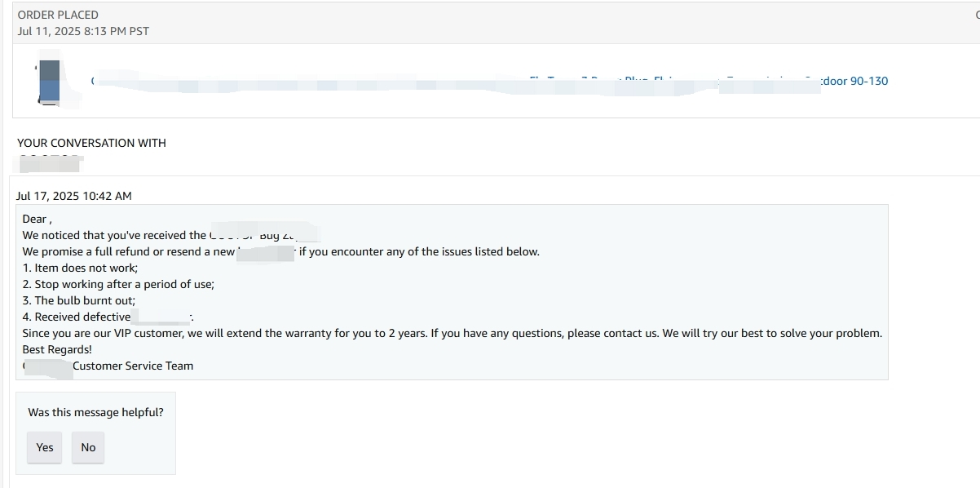Click the 'Customer Service Team' signature
The height and width of the screenshot is (488, 980).
click(x=133, y=366)
